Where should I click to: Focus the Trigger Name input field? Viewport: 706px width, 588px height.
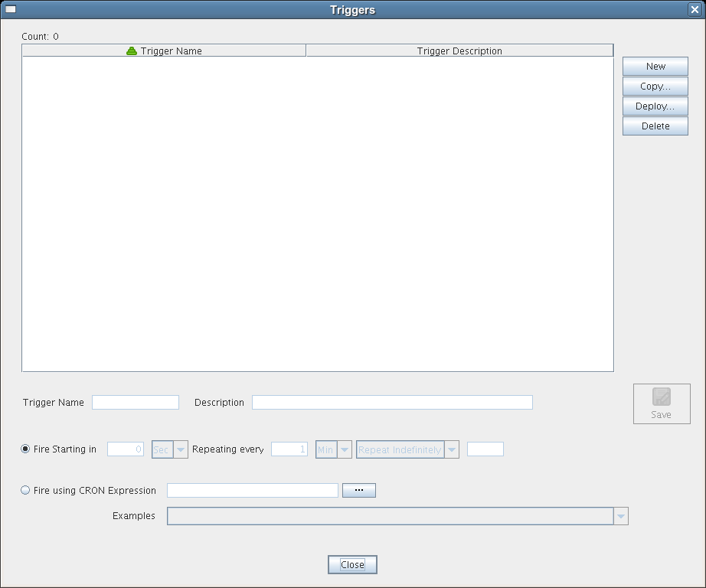coord(136,402)
